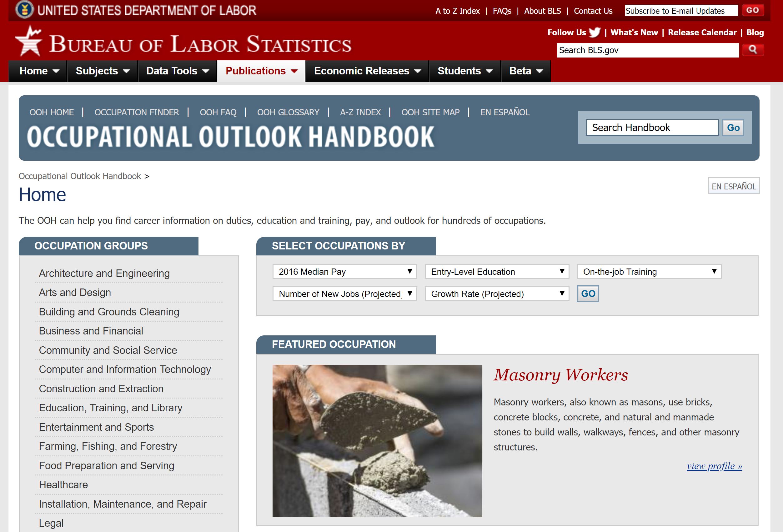783x532 pixels.
Task: Expand the Subjects menu
Action: coord(103,71)
